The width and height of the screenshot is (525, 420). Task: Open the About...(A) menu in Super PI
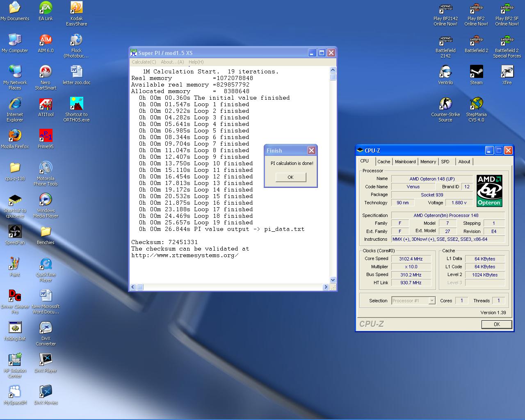coord(172,62)
